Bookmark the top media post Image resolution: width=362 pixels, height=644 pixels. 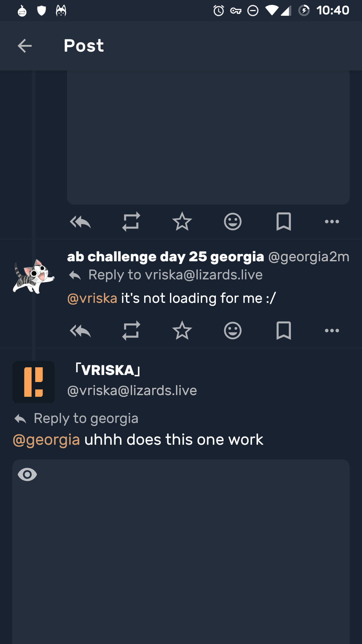pos(284,222)
